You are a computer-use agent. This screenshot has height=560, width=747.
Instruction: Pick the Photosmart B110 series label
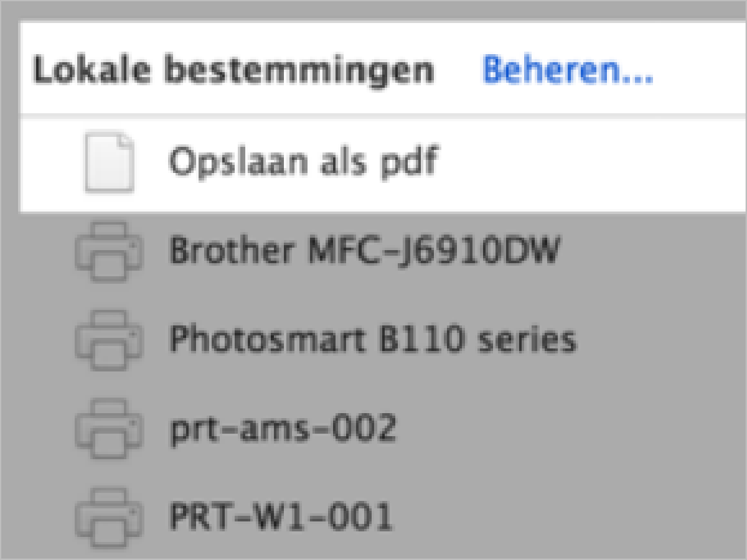pyautogui.click(x=373, y=340)
